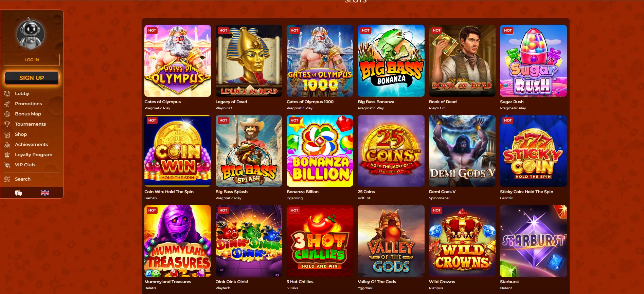Click the Wild Crowns game name link
Image resolution: width=644 pixels, height=294 pixels.
(x=442, y=282)
